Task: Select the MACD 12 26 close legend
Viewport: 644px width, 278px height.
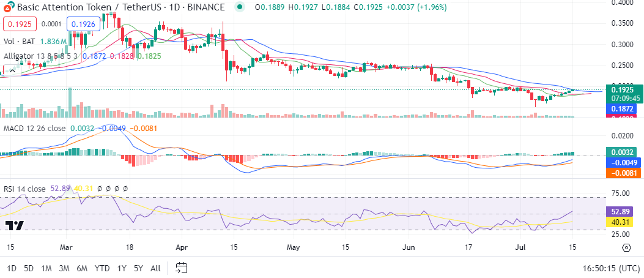Action: click(34, 129)
